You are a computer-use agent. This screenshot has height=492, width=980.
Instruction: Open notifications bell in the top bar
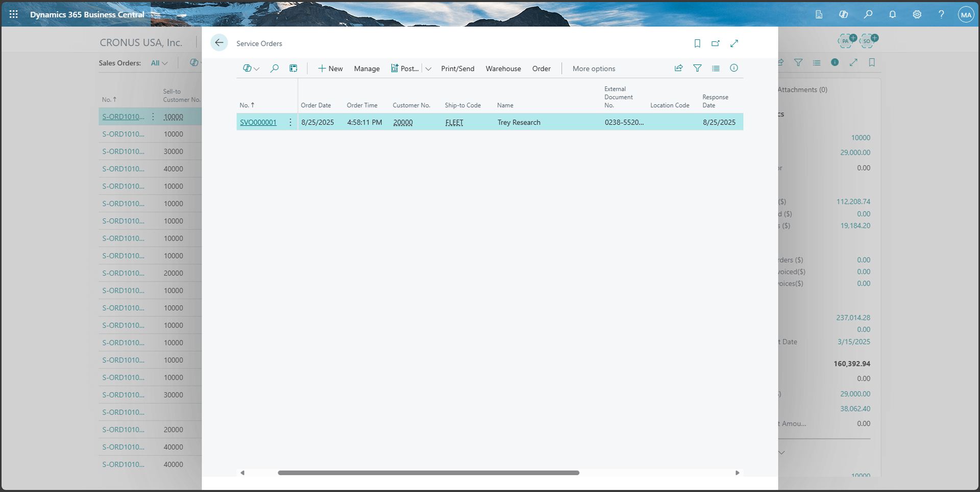click(892, 14)
